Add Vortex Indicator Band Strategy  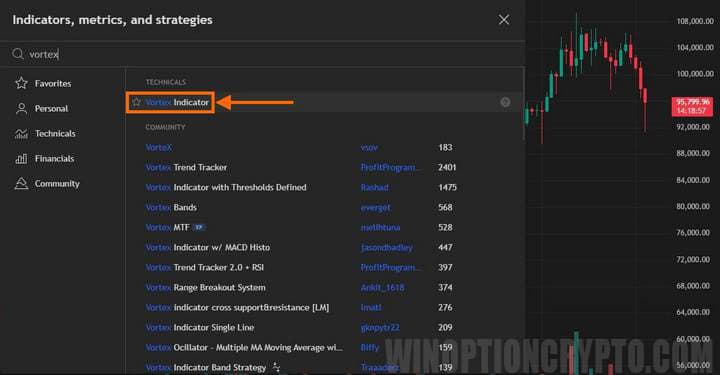click(206, 368)
